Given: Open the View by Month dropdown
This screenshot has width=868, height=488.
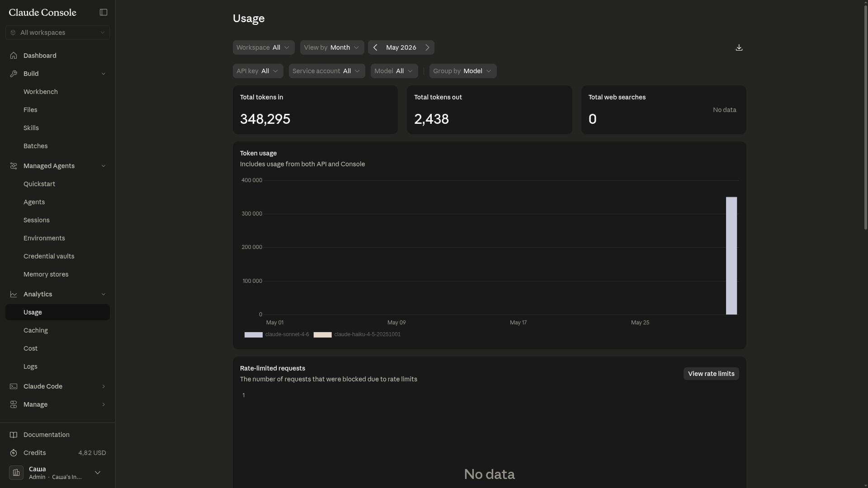Looking at the screenshot, I should tap(332, 47).
